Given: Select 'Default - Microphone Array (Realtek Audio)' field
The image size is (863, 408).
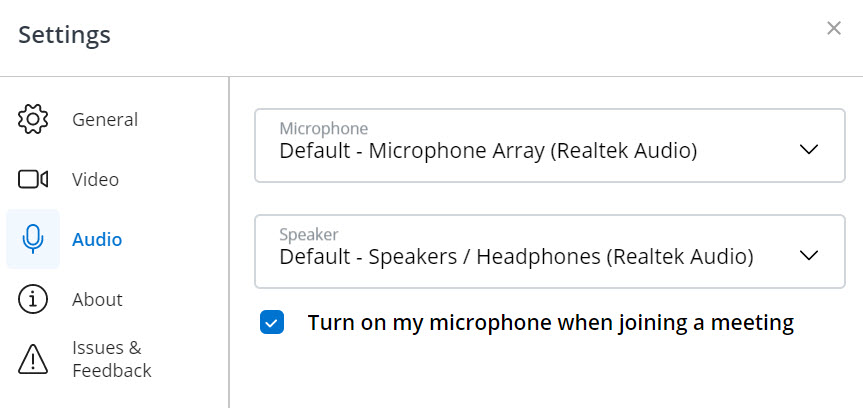Looking at the screenshot, I should pyautogui.click(x=488, y=152).
